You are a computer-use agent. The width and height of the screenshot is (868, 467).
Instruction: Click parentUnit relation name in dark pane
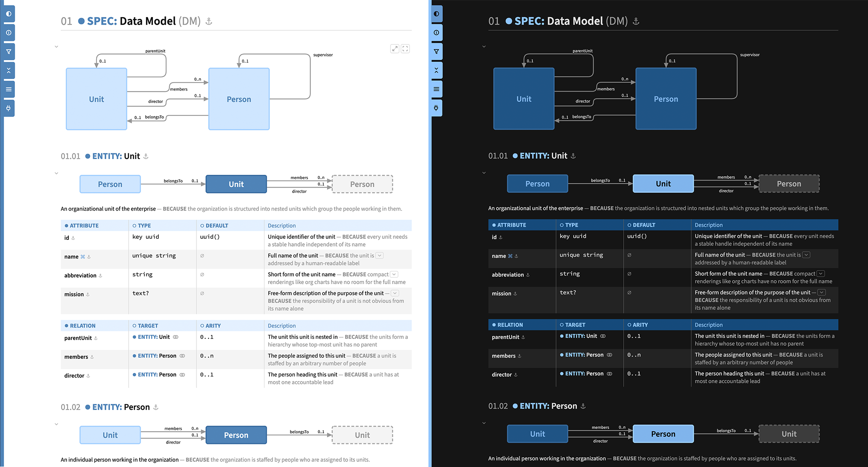(506, 337)
